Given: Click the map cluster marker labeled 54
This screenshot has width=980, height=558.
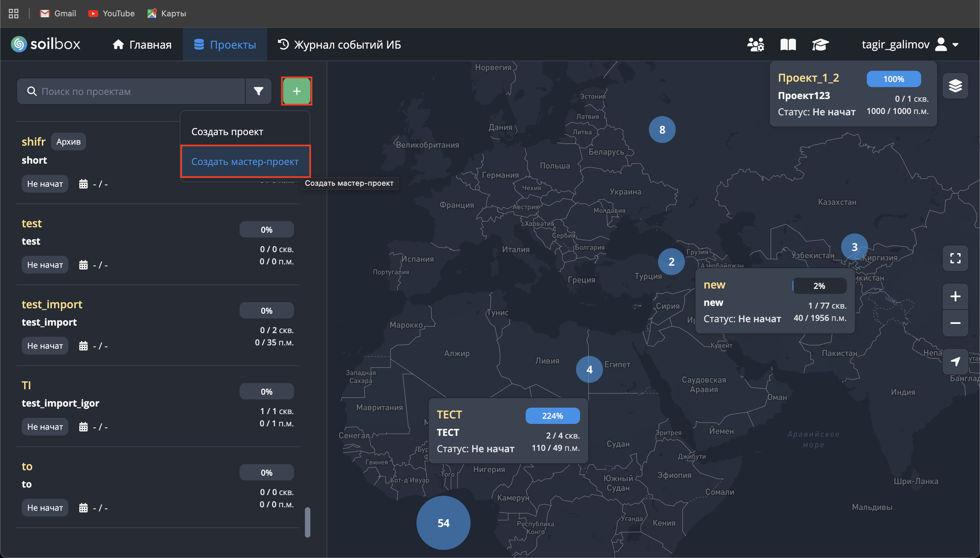Looking at the screenshot, I should pos(443,523).
